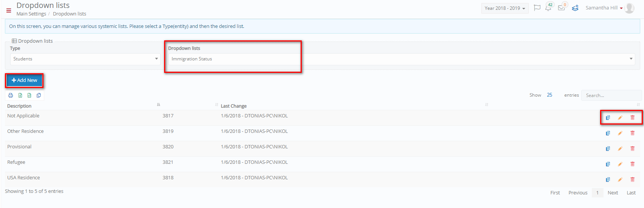Go to Previous page
The width and height of the screenshot is (644, 208).
(578, 193)
